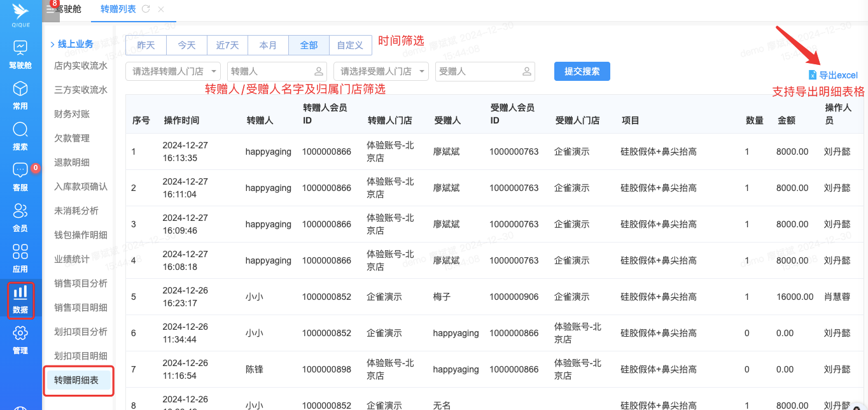The width and height of the screenshot is (868, 410).
Task: Select the 会员 members icon
Action: (20, 211)
